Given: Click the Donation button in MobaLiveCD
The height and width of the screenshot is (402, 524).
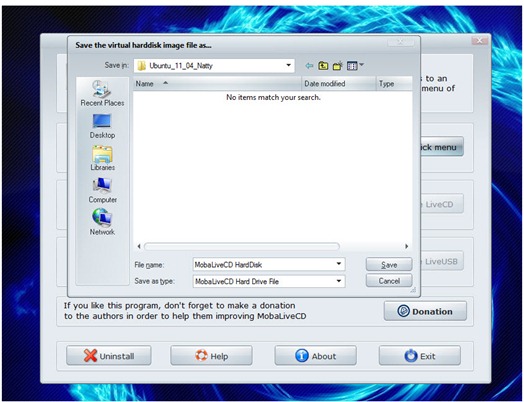Looking at the screenshot, I should (425, 311).
